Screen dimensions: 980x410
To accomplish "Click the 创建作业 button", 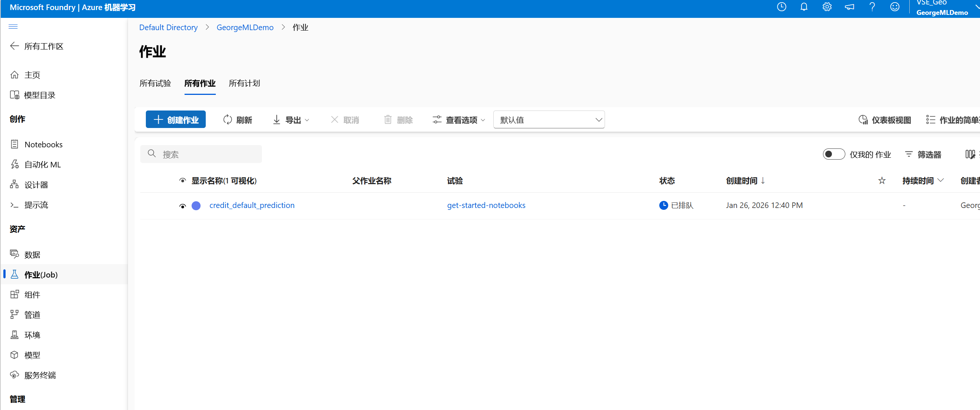I will 176,120.
